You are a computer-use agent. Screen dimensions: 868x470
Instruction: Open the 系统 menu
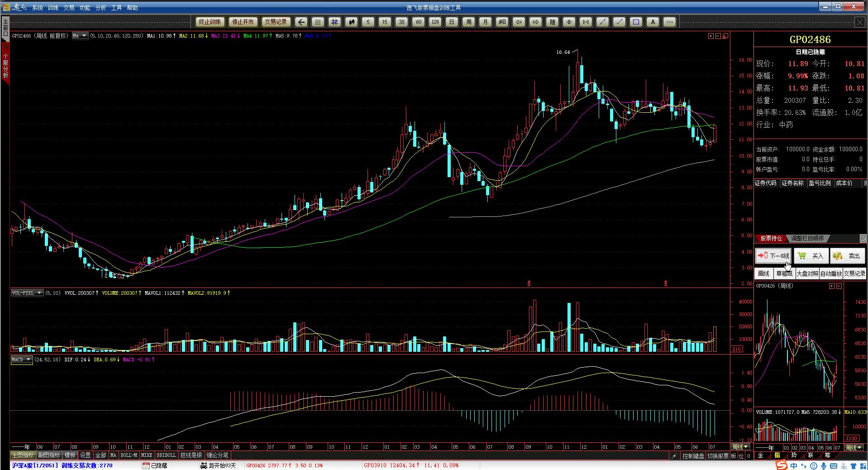tap(38, 8)
